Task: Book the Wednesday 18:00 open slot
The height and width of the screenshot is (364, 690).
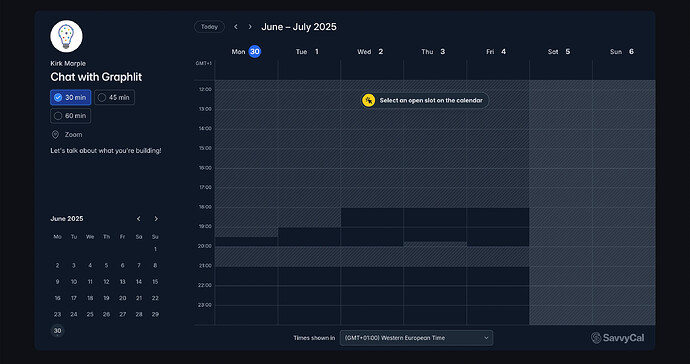Action: pyautogui.click(x=372, y=217)
